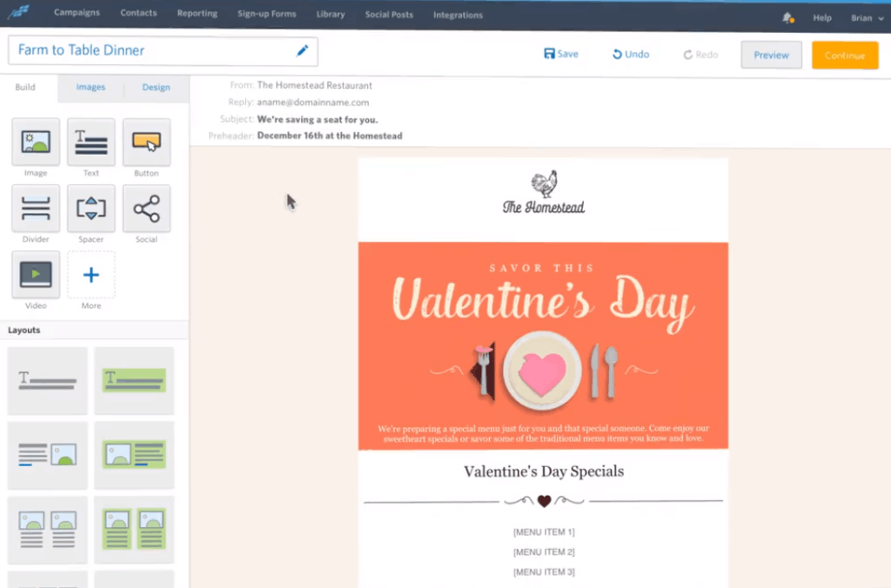Click the orange Continue button
The image size is (891, 588).
[845, 55]
